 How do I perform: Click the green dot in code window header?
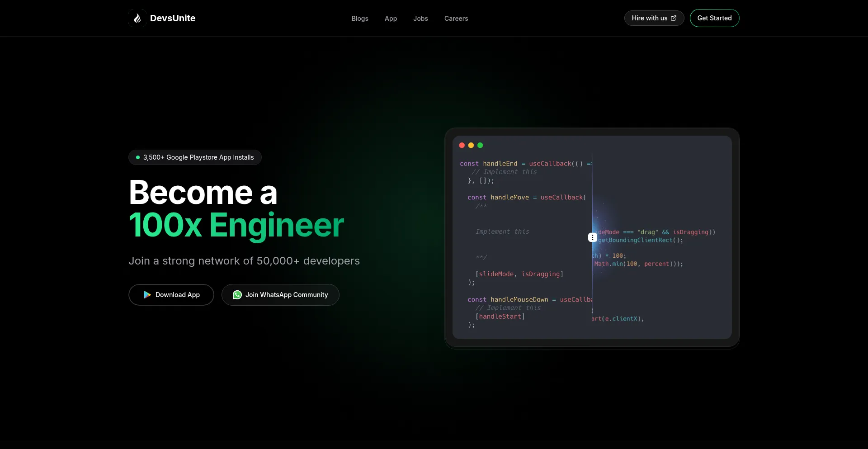click(x=480, y=145)
